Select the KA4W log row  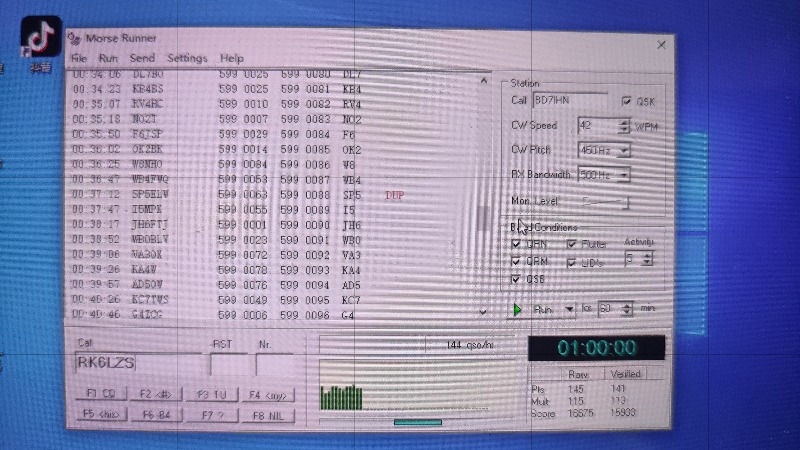click(273, 269)
